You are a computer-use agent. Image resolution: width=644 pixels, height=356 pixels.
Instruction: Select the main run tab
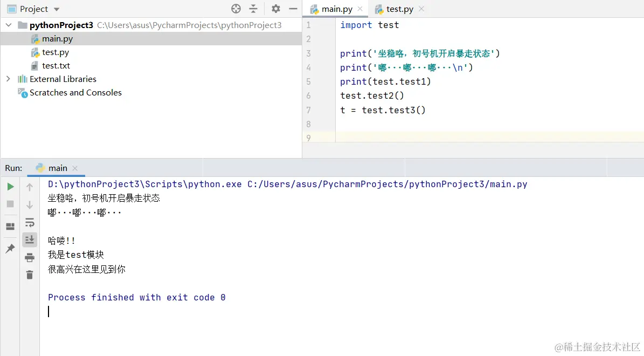[58, 168]
